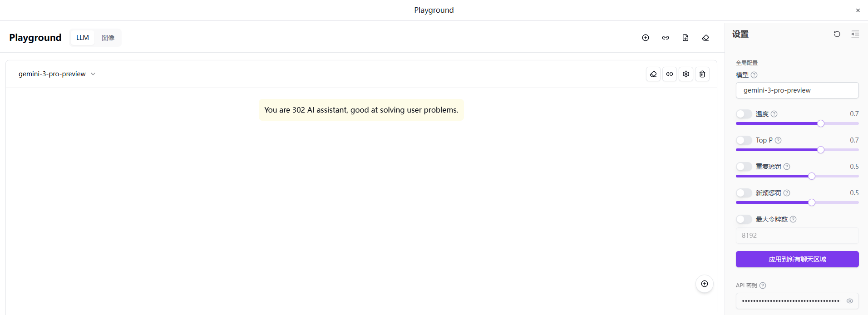Delete the gemini chat with trash icon
The height and width of the screenshot is (315, 868).
tap(702, 74)
